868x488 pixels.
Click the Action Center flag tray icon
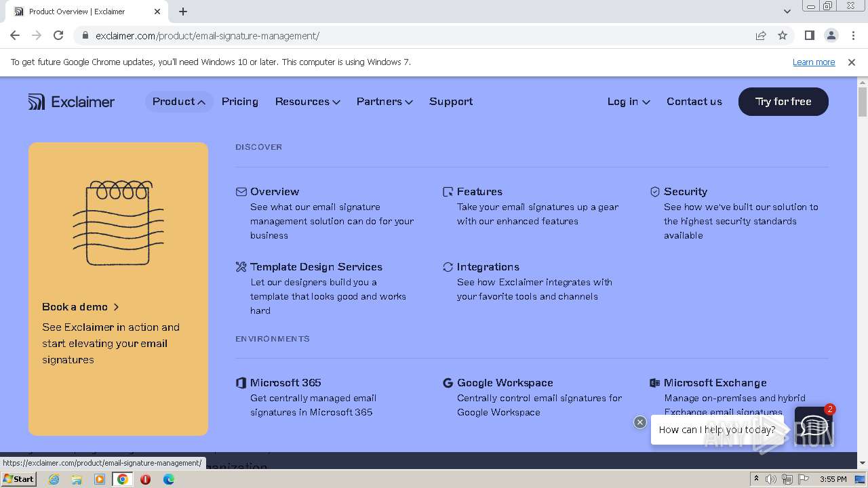coord(802,479)
